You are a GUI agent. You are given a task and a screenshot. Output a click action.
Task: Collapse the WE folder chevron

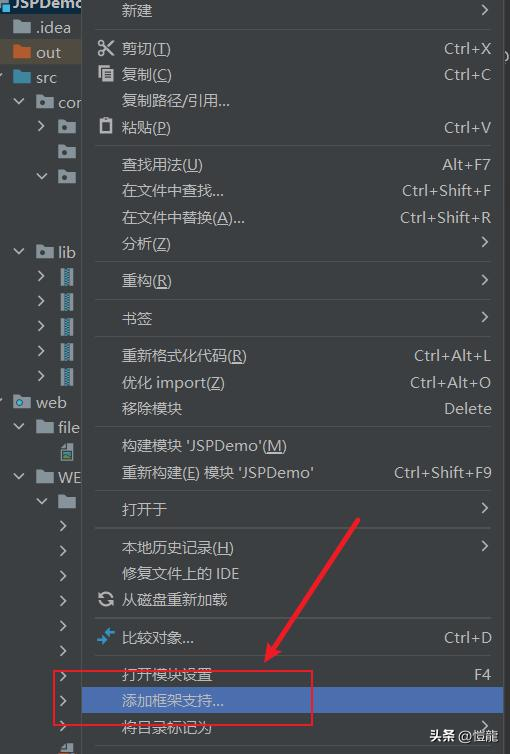tap(19, 477)
